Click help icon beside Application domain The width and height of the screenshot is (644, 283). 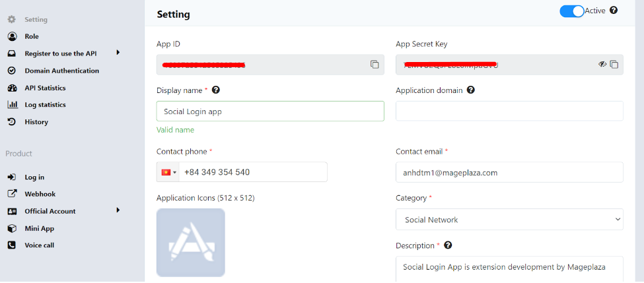click(470, 90)
